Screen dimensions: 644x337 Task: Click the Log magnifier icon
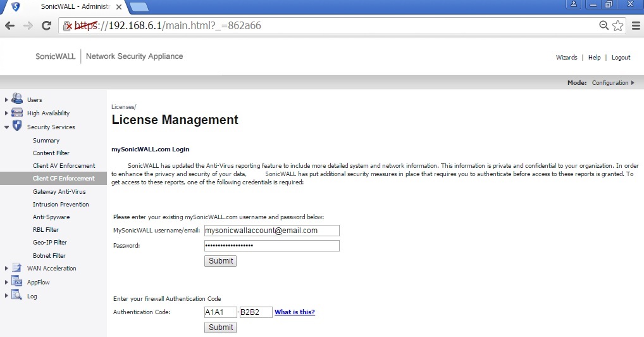(x=18, y=296)
